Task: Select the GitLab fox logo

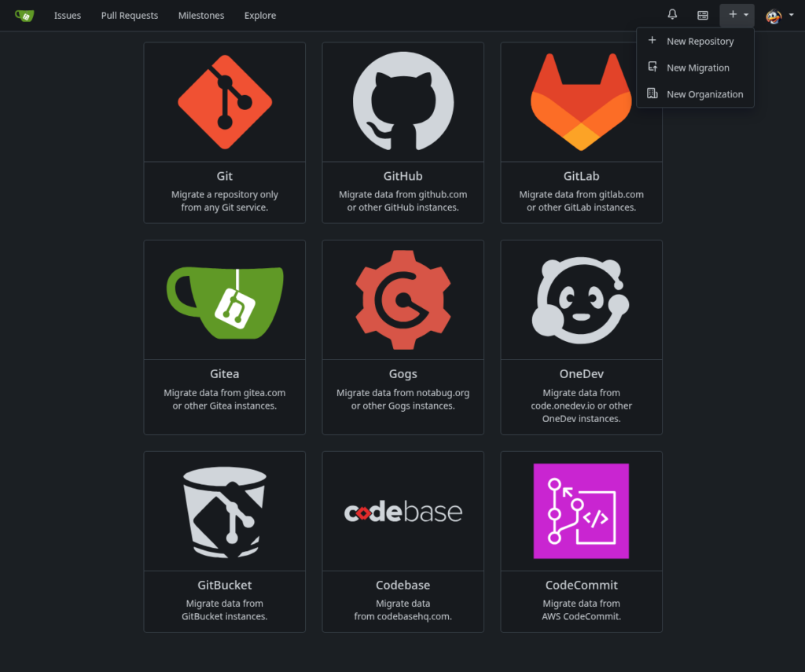Action: [581, 102]
